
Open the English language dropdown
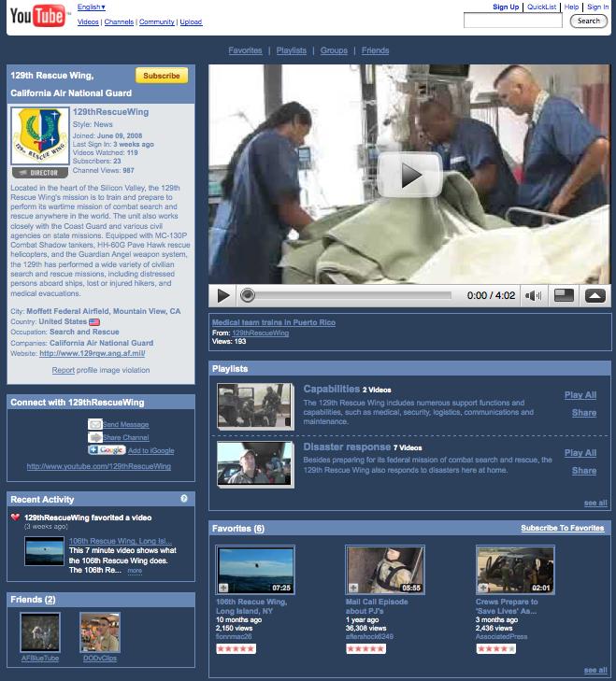(91, 7)
